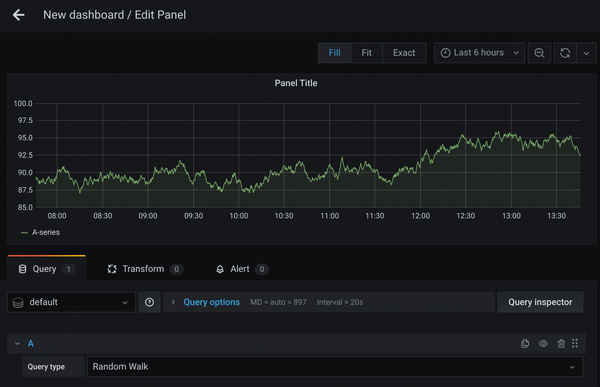Expand the Query options section
The height and width of the screenshot is (387, 600).
tap(211, 302)
